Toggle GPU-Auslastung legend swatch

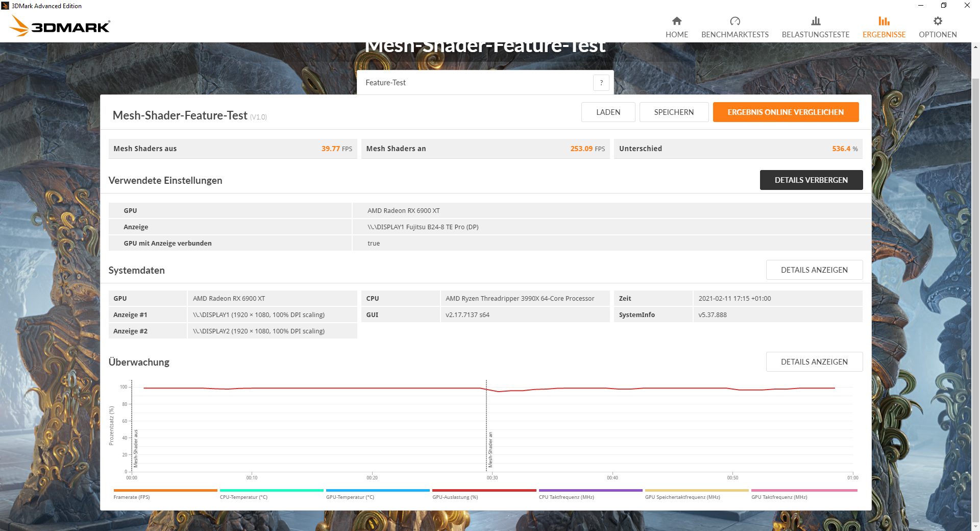[x=484, y=491]
